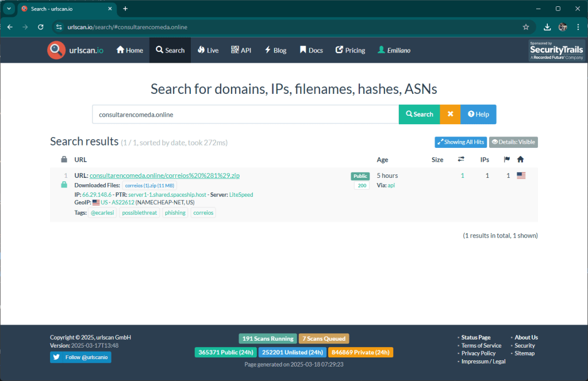This screenshot has width=588, height=381.
Task: Click the orange clear search X button
Action: pyautogui.click(x=450, y=114)
